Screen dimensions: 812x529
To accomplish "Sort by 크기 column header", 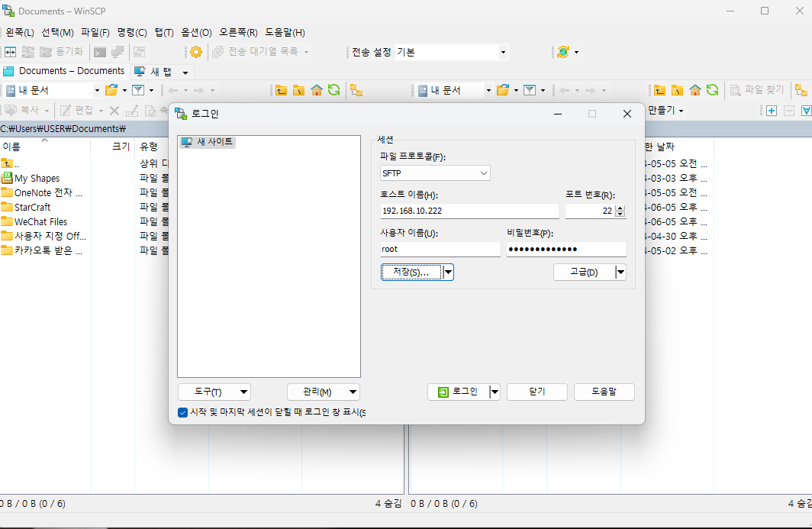I will click(x=113, y=147).
